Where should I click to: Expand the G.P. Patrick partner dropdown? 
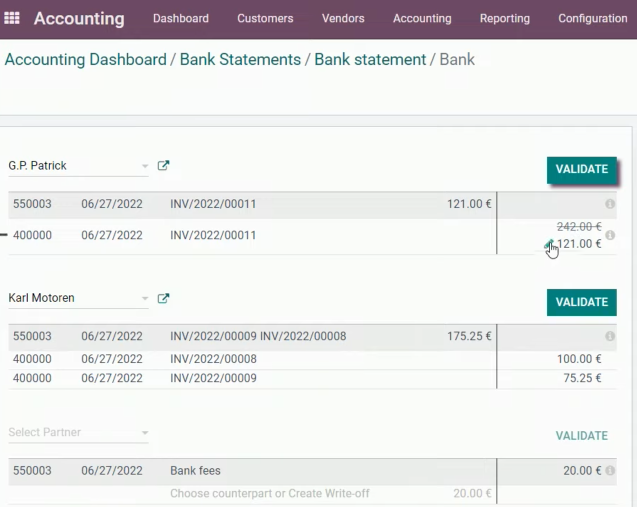(145, 166)
